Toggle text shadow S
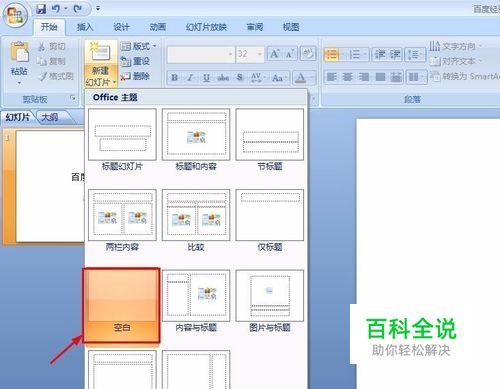Screen dimensions: 500x389 (x=239, y=78)
